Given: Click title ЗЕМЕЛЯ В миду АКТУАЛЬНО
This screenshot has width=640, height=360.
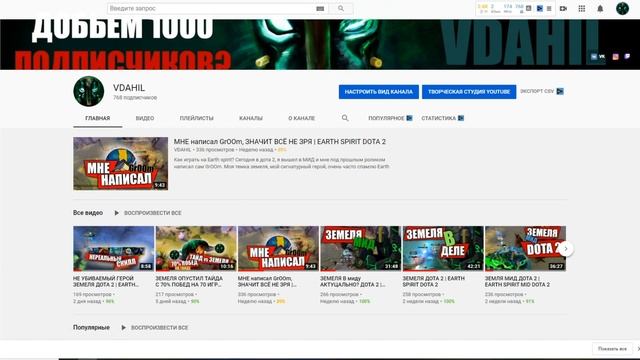Looking at the screenshot, I should pos(353,281).
